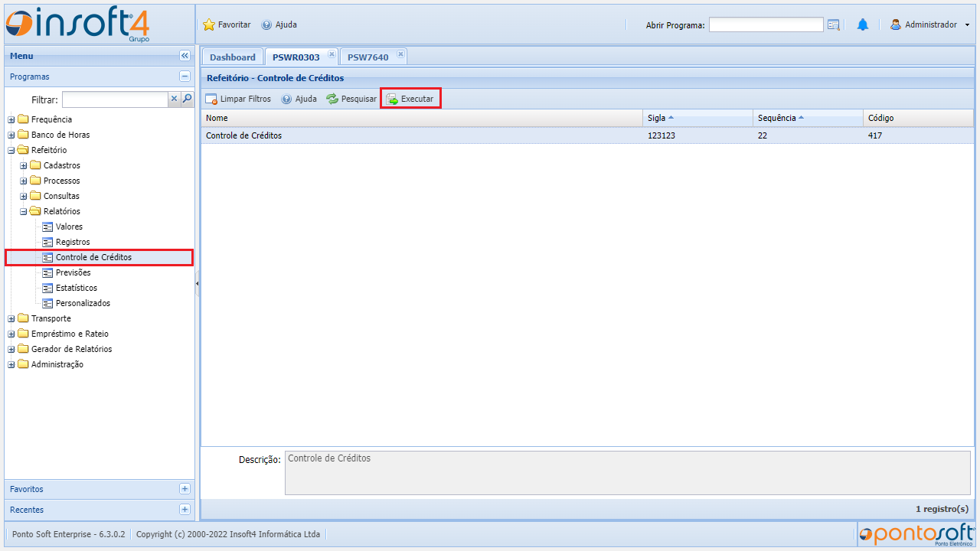Image resolution: width=980 pixels, height=551 pixels.
Task: Open the program lookup icon beside Abrir Programa
Action: pyautogui.click(x=834, y=25)
